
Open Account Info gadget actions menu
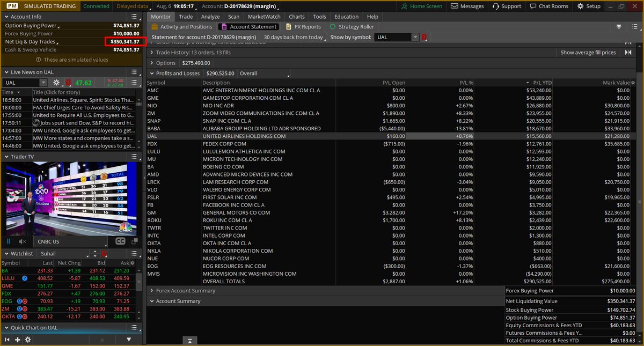pyautogui.click(x=135, y=17)
